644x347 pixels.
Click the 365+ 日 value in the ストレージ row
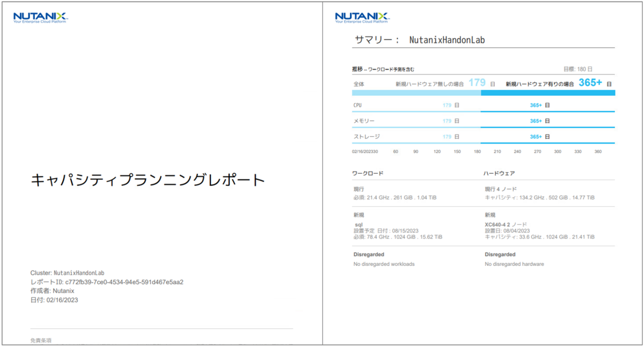pos(540,136)
